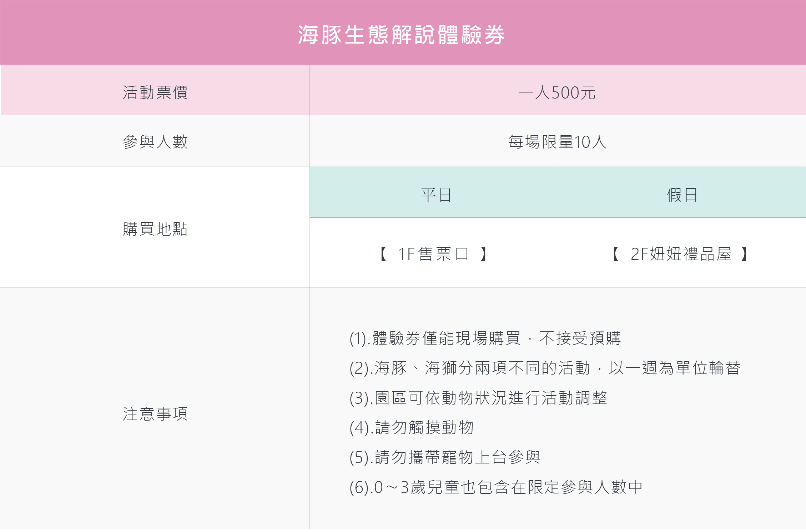
Task: Select the 活動票價 label cell
Action: coord(155,91)
